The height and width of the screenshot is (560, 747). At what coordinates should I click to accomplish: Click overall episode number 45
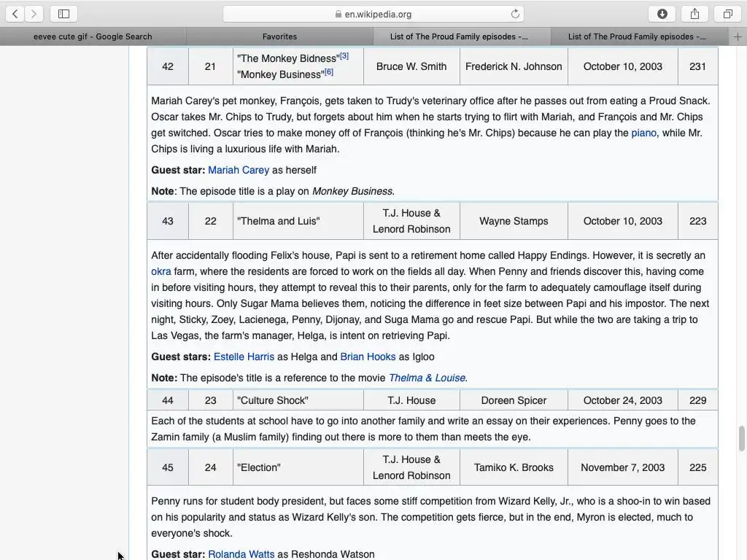(168, 467)
